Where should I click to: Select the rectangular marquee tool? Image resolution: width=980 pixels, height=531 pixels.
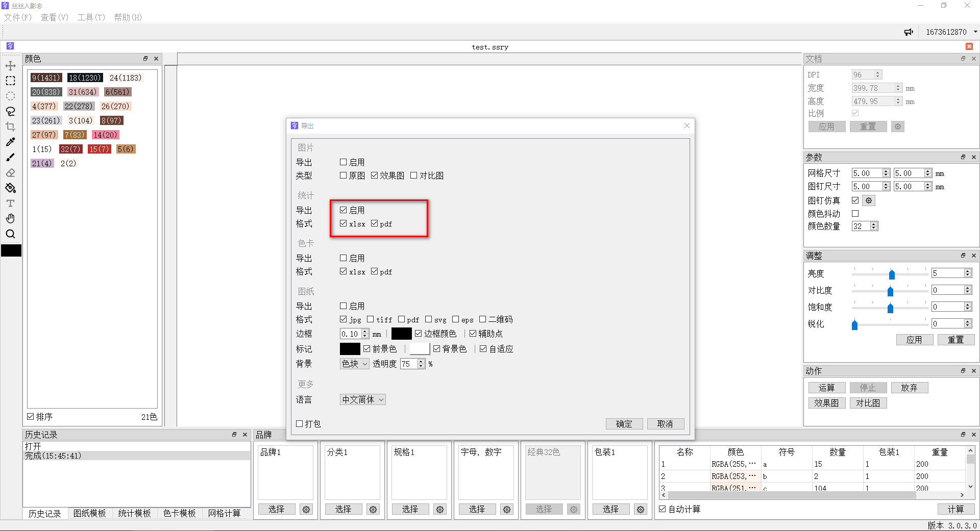coord(10,81)
